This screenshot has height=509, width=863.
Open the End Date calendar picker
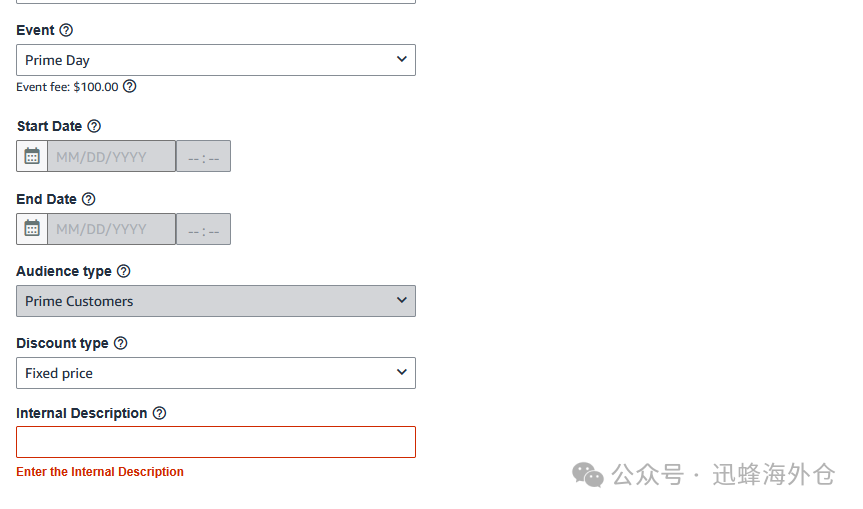tap(32, 229)
